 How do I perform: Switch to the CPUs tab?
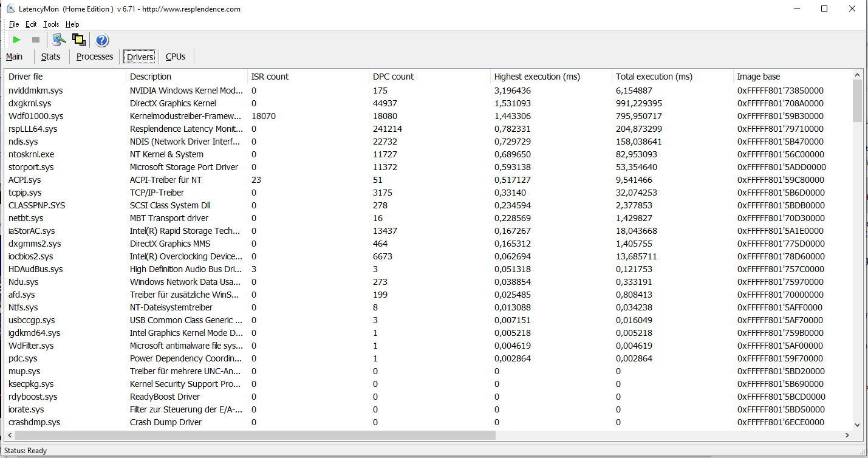tap(176, 56)
